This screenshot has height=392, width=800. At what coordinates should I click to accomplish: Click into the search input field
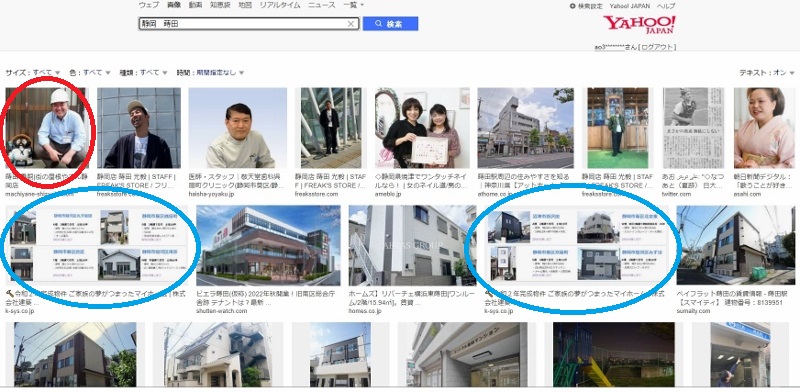pos(243,24)
